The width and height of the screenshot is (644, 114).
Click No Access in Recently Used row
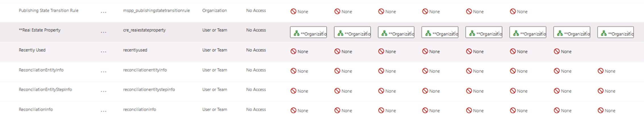pos(256,50)
